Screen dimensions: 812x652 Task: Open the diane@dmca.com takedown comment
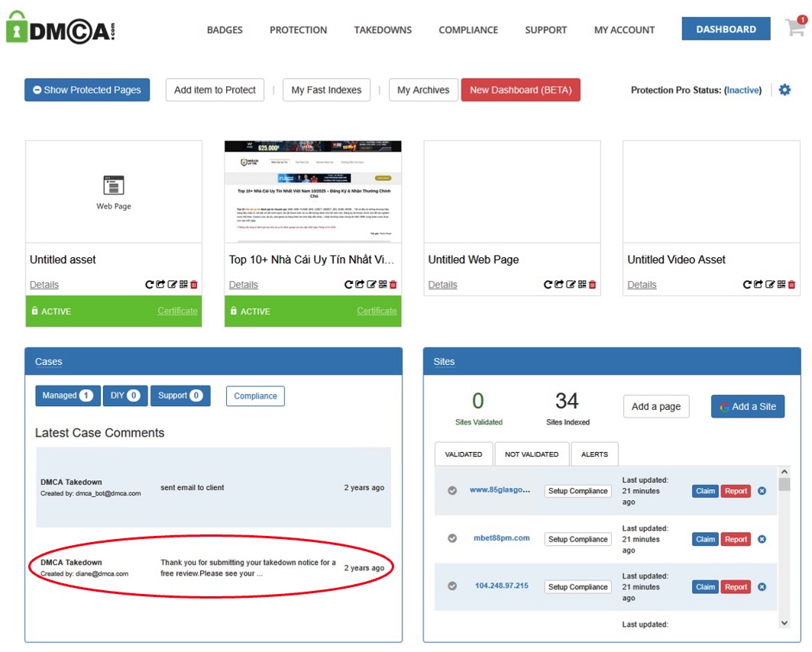(x=213, y=568)
